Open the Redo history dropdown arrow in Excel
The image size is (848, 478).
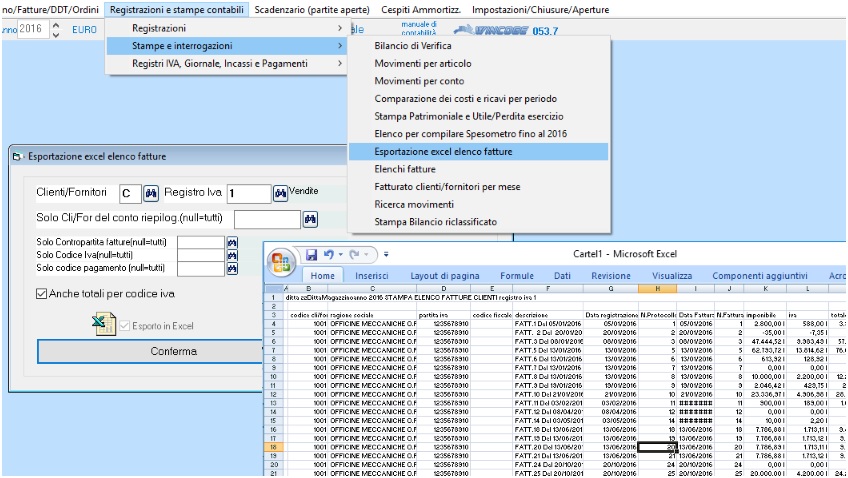[x=367, y=254]
